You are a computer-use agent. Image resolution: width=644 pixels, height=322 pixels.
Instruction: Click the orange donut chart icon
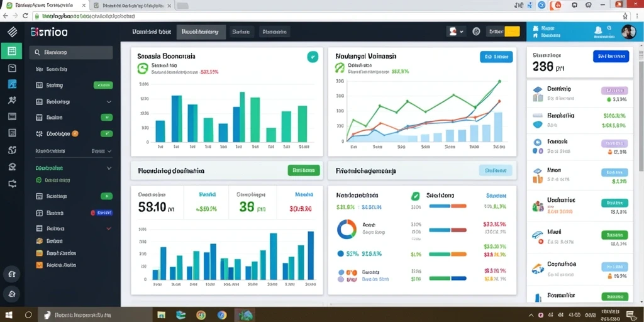347,229
